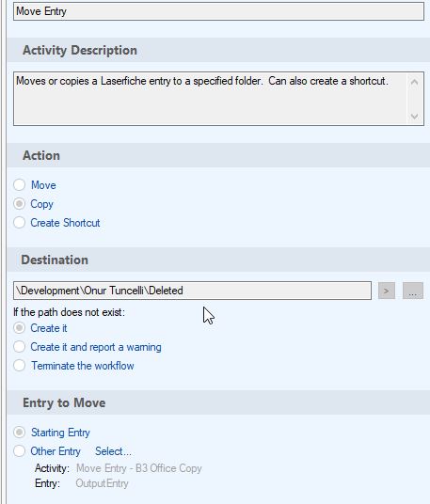Click the Select... link for other entry
This screenshot has height=504, width=430.
(113, 451)
